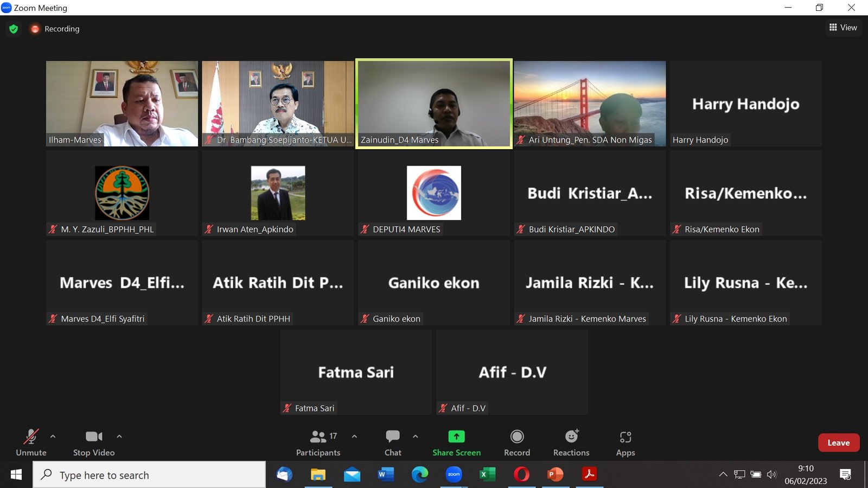868x488 pixels.
Task: Expand audio options arrow next to Unmute
Action: tap(53, 436)
